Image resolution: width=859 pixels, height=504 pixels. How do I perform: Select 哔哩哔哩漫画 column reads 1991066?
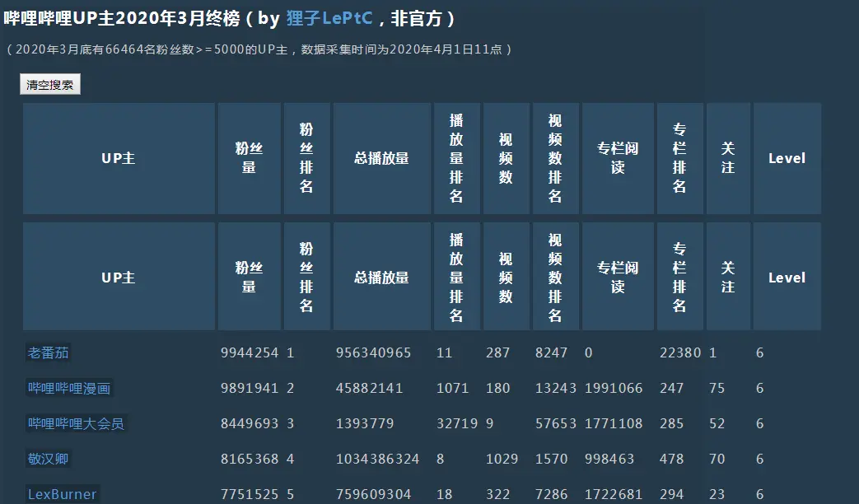coord(614,389)
